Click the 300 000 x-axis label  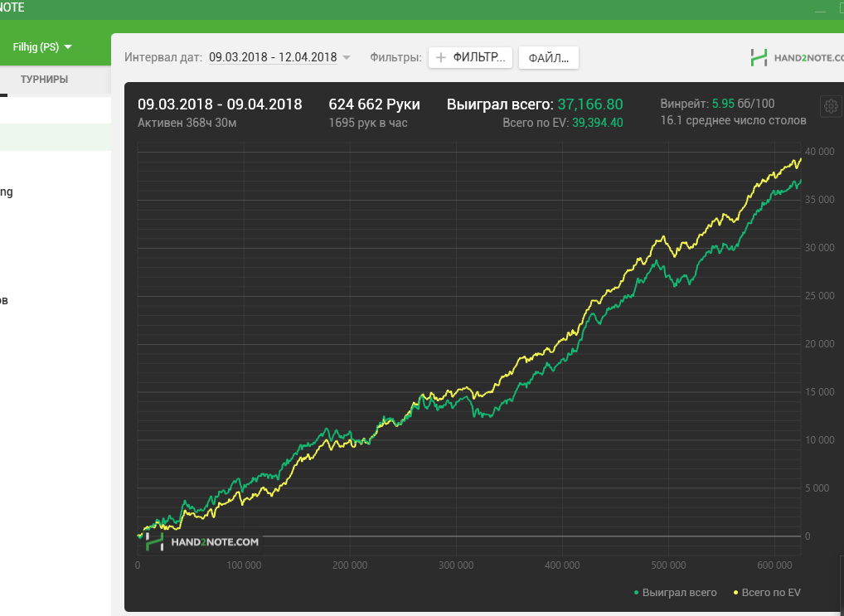(x=456, y=565)
